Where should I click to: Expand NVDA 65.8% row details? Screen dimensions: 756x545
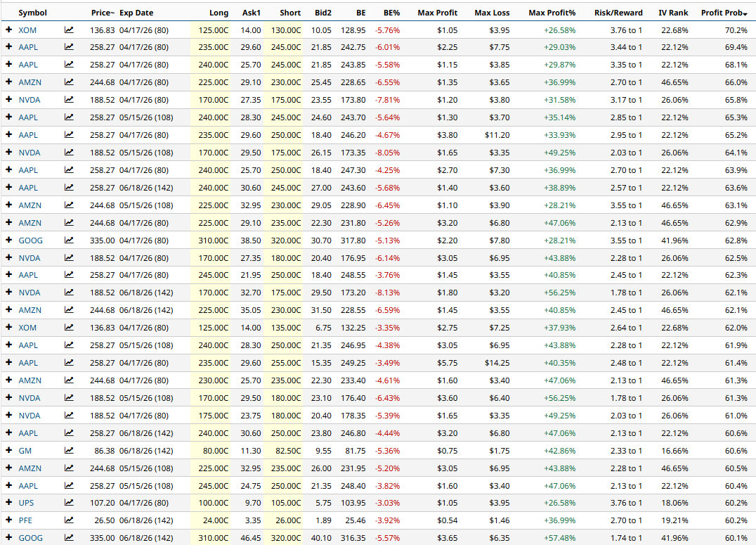[x=8, y=100]
